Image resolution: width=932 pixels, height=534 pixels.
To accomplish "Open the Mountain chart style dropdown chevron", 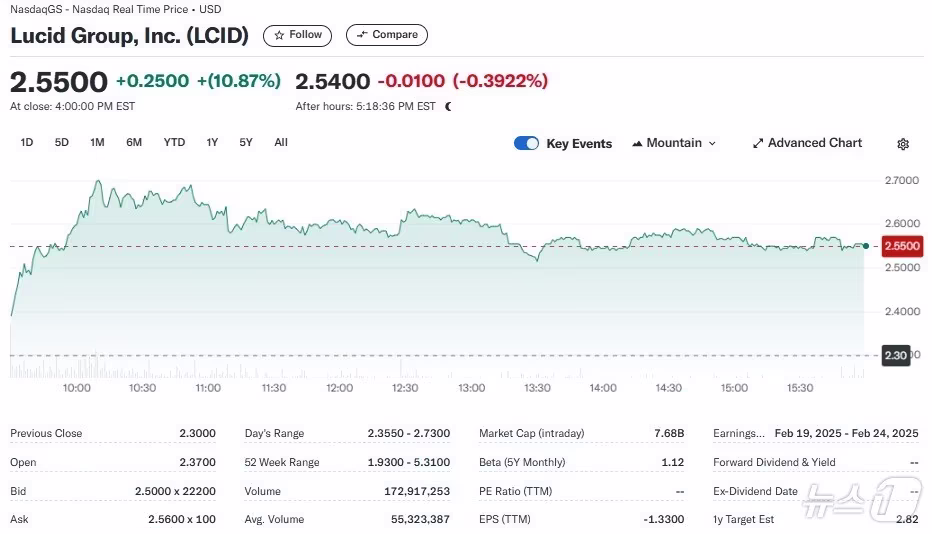I will pyautogui.click(x=712, y=143).
